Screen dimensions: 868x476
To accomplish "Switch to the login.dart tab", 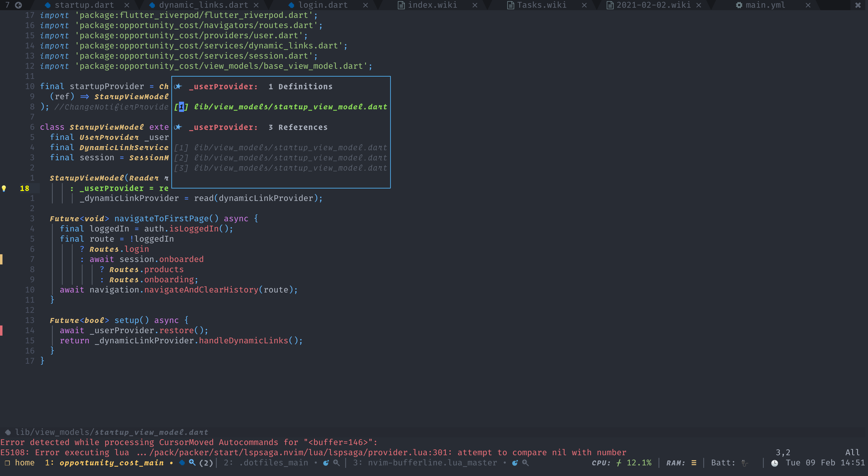I will (x=323, y=5).
